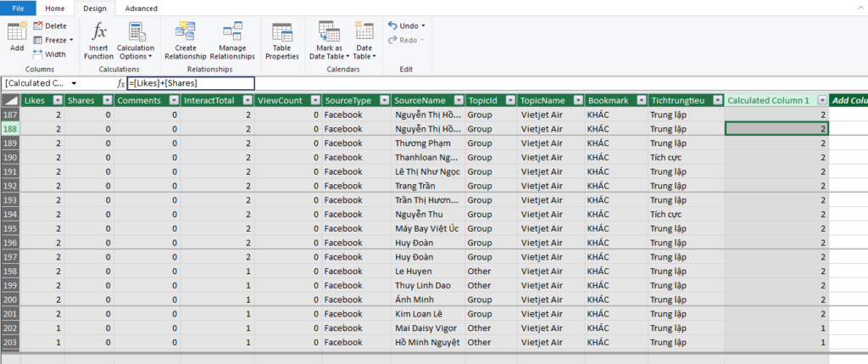Open Manage Relationships
The width and height of the screenshot is (868, 364).
pos(232,41)
